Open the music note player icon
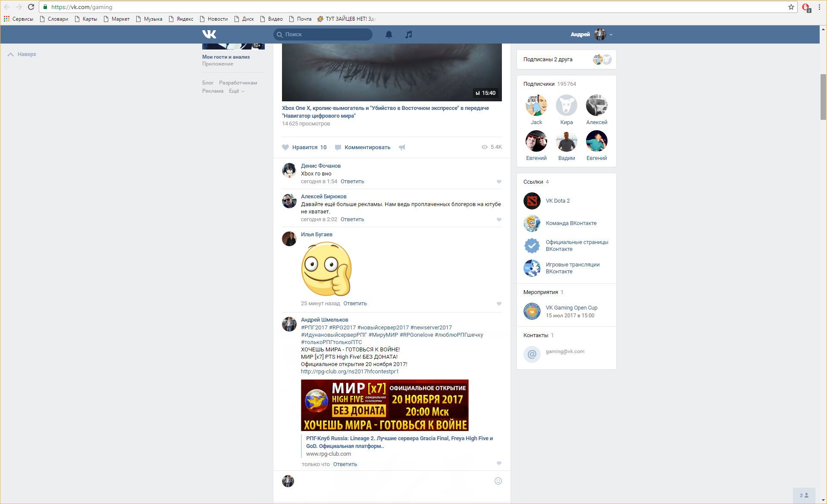 click(x=408, y=34)
